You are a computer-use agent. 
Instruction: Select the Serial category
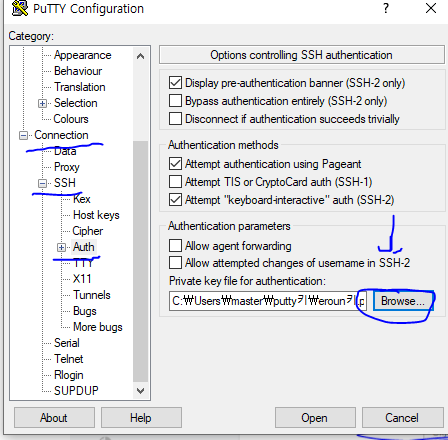(x=67, y=343)
